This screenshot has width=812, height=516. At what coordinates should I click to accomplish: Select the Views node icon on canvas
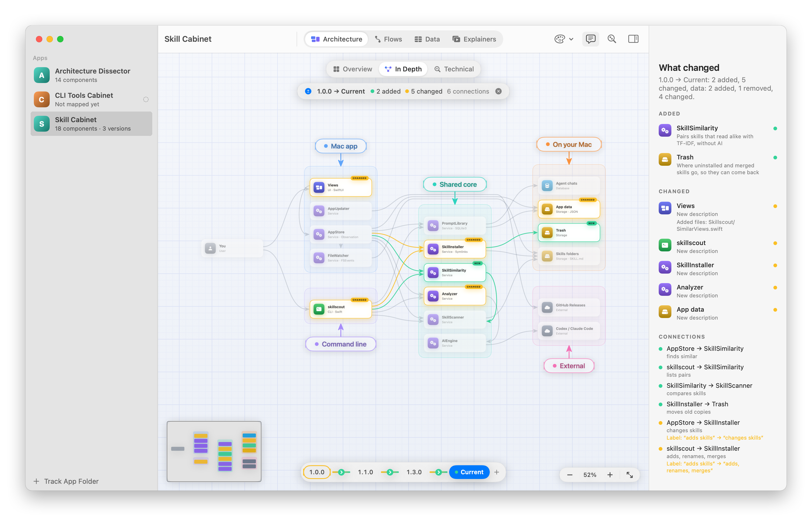319,187
